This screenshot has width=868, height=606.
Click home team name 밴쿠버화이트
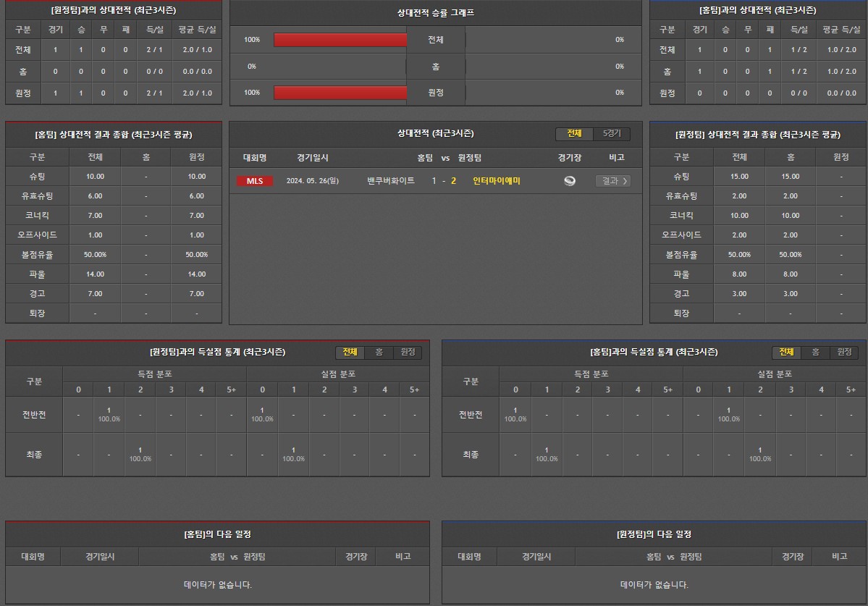click(391, 181)
